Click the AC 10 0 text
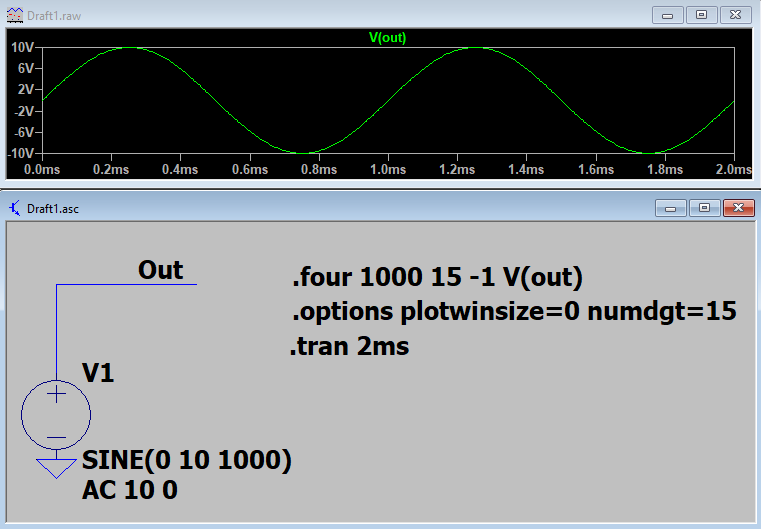 click(x=130, y=490)
